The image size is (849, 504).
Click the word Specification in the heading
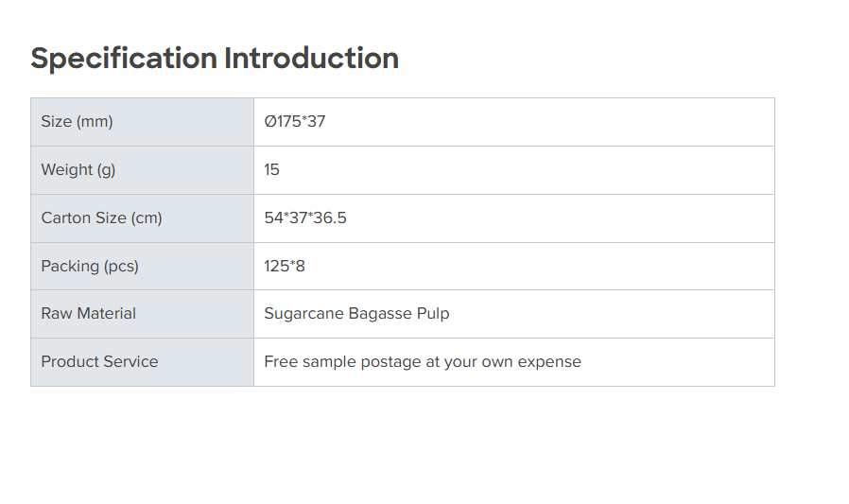point(124,59)
